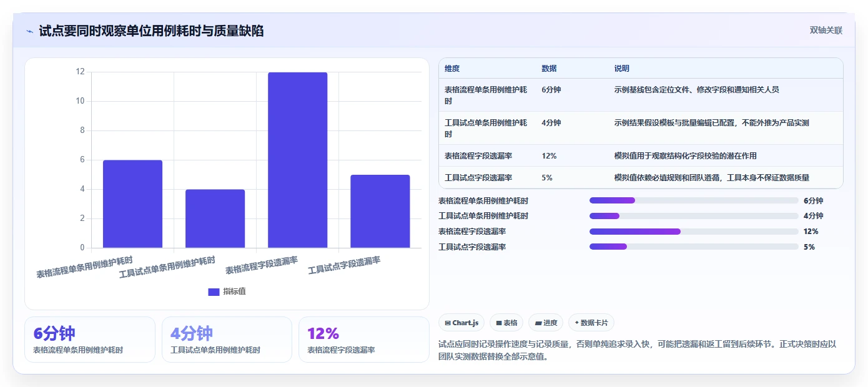This screenshot has height=387, width=868.
Task: Select the 数据 column header
Action: tap(549, 69)
